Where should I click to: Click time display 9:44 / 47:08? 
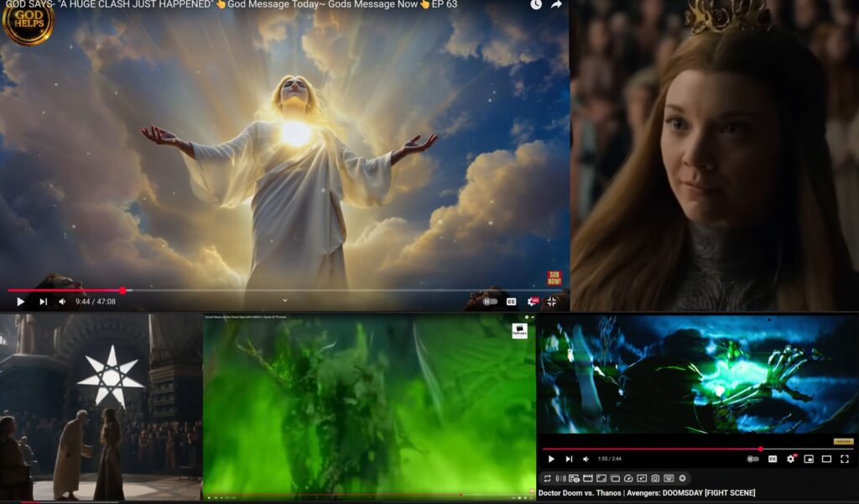(96, 301)
